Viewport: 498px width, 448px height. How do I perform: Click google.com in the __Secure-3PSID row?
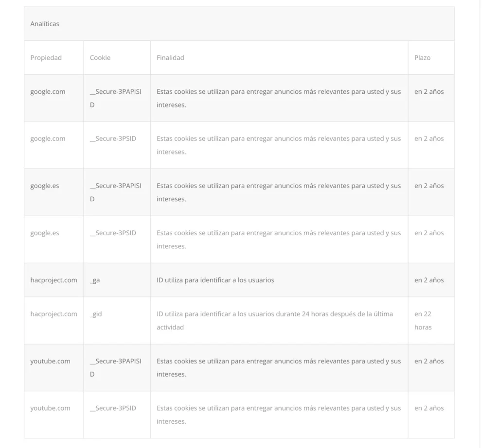48,138
